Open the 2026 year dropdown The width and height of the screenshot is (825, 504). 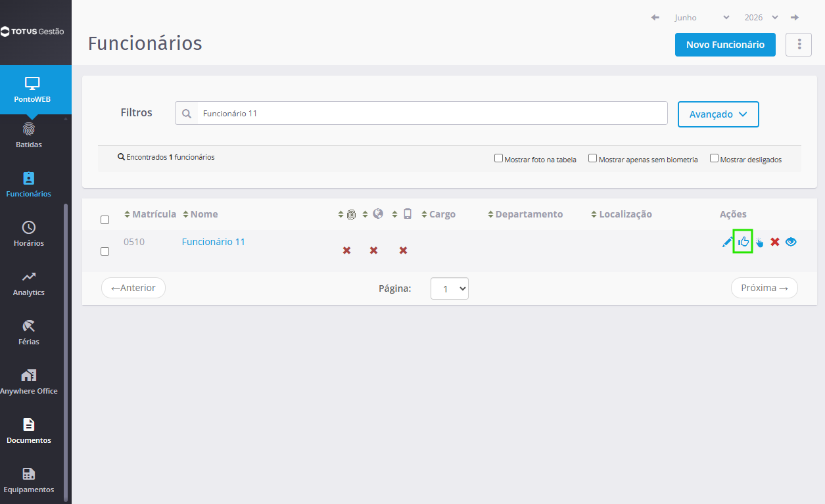click(x=761, y=18)
